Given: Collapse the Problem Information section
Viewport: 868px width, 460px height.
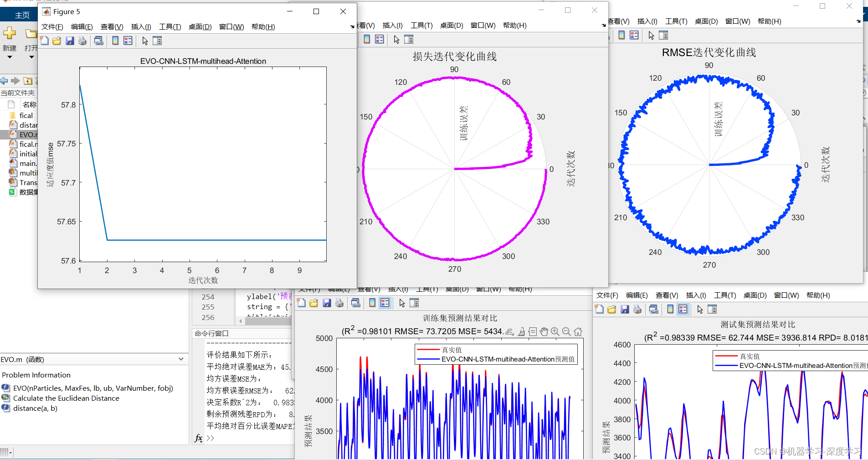Looking at the screenshot, I should (36, 375).
